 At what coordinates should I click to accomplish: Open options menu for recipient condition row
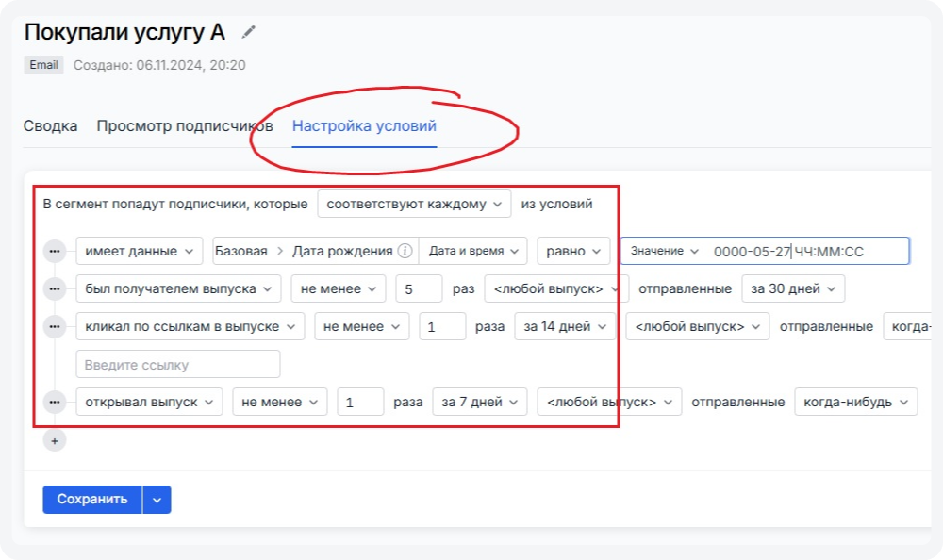[x=55, y=288]
